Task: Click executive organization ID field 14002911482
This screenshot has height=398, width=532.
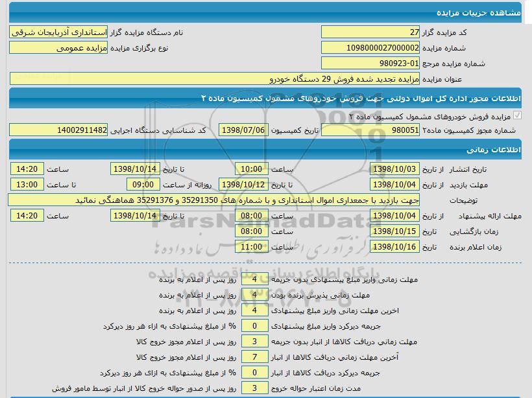Action: tap(58, 130)
